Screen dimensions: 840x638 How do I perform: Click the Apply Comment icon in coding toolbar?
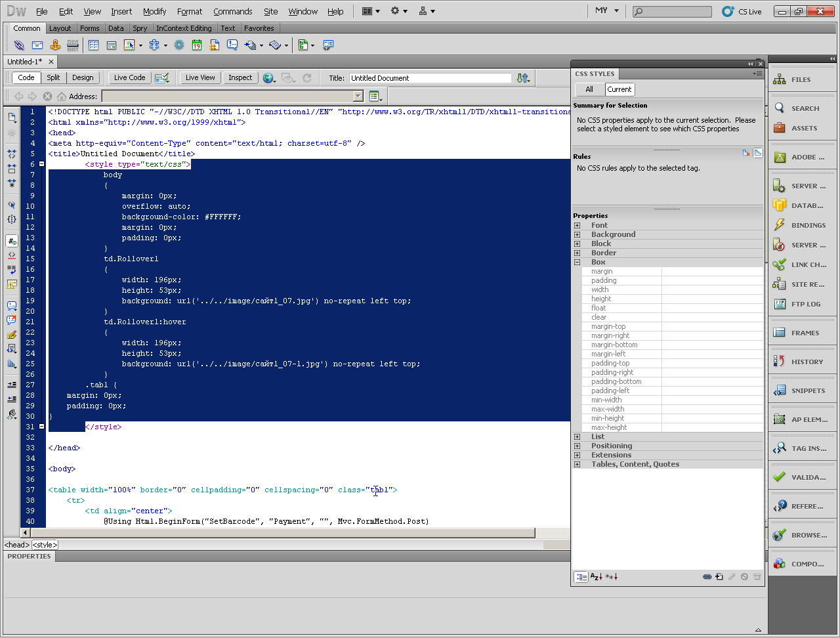12,306
